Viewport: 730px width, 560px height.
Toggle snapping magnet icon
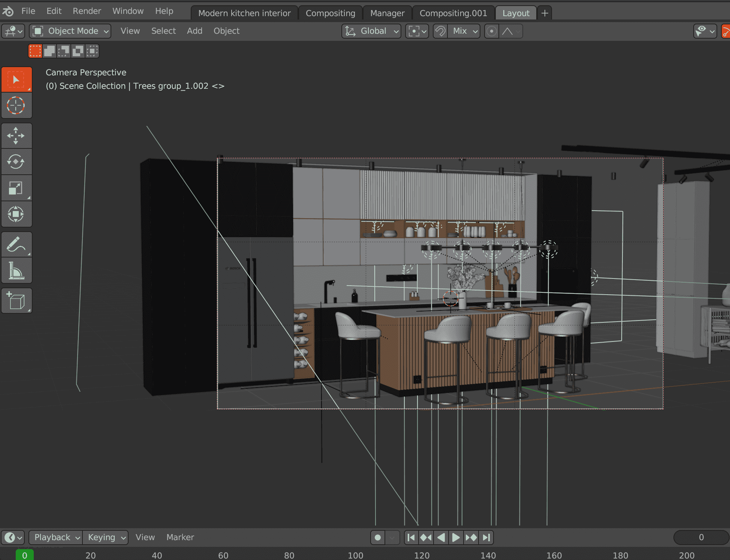[440, 31]
